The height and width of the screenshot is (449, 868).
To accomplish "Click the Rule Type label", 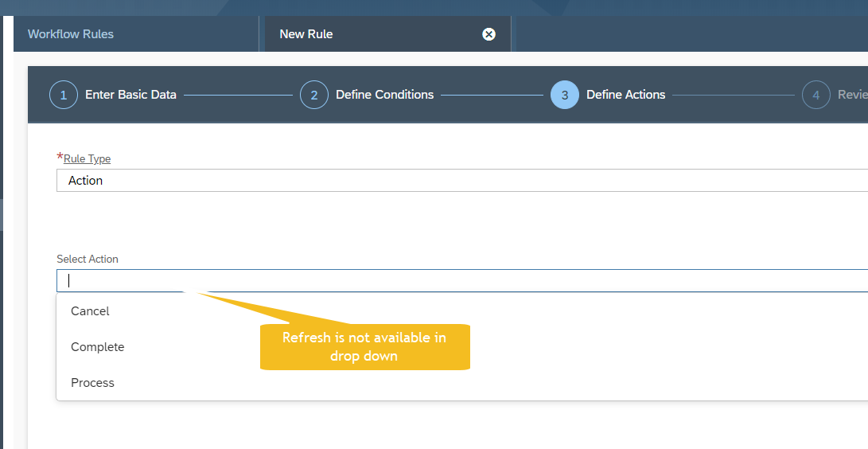I will [x=87, y=159].
